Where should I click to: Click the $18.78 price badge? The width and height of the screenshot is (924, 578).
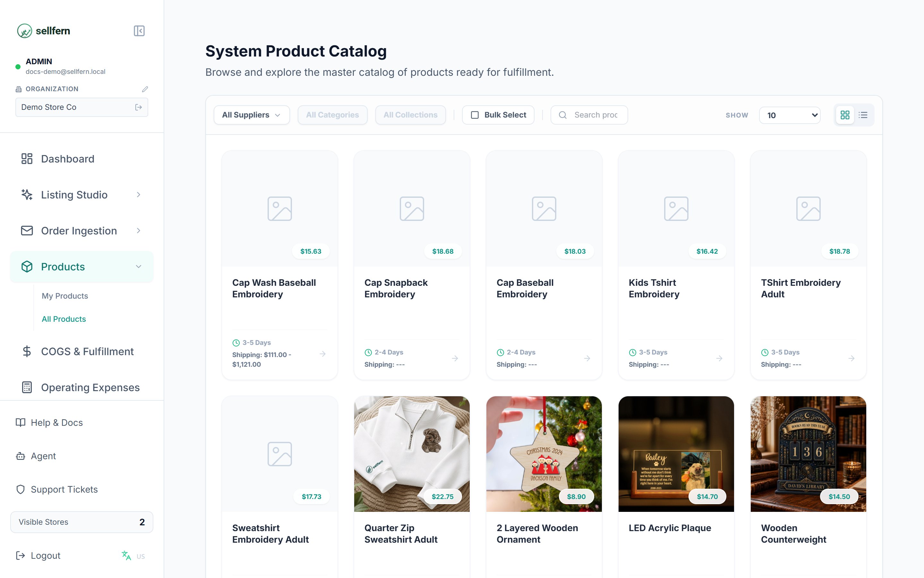840,251
